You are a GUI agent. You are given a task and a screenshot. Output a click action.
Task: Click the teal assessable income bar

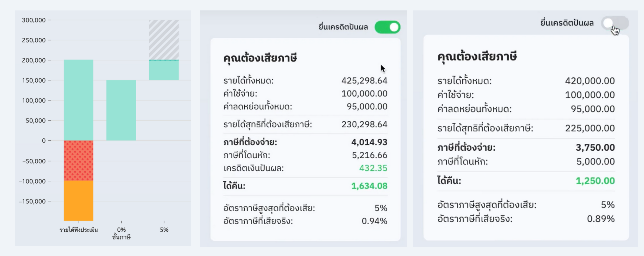point(79,100)
